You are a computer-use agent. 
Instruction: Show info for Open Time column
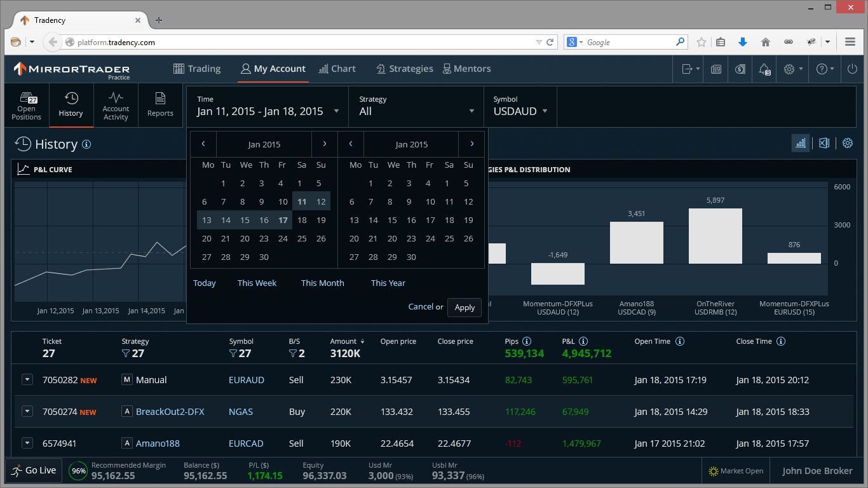(x=680, y=341)
